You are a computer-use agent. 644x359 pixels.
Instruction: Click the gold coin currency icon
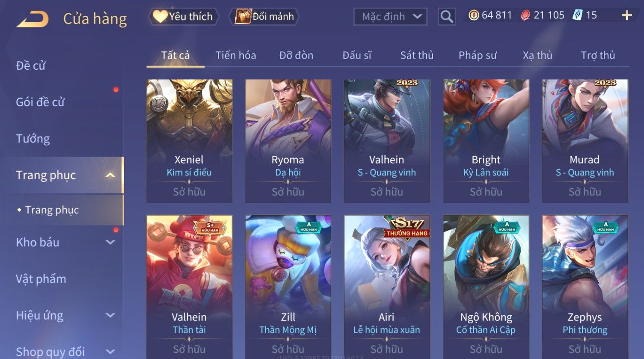(x=474, y=15)
